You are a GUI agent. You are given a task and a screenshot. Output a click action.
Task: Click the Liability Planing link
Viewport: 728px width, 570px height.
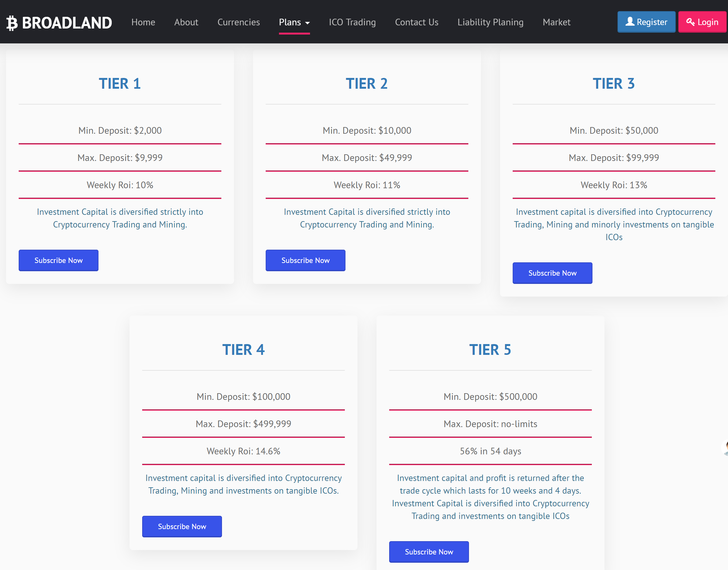491,22
